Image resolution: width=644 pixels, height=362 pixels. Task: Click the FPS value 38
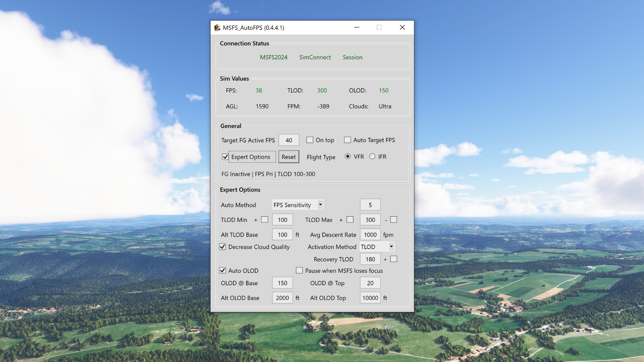click(x=259, y=90)
